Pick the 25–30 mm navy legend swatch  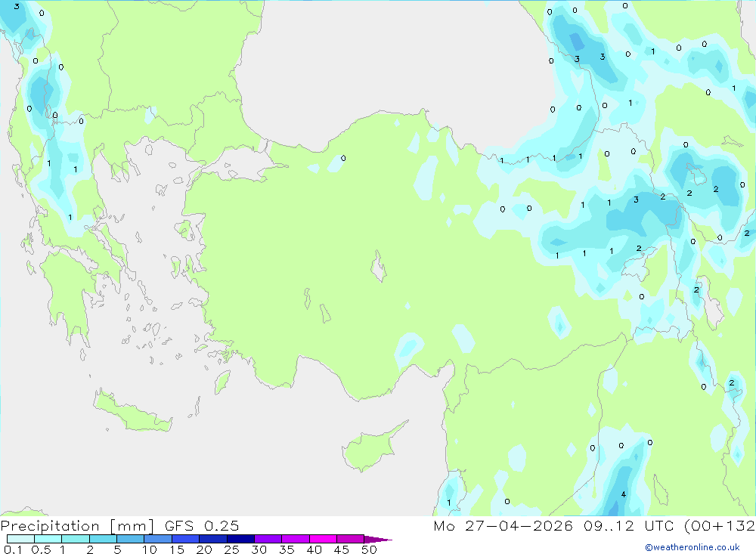pyautogui.click(x=240, y=539)
